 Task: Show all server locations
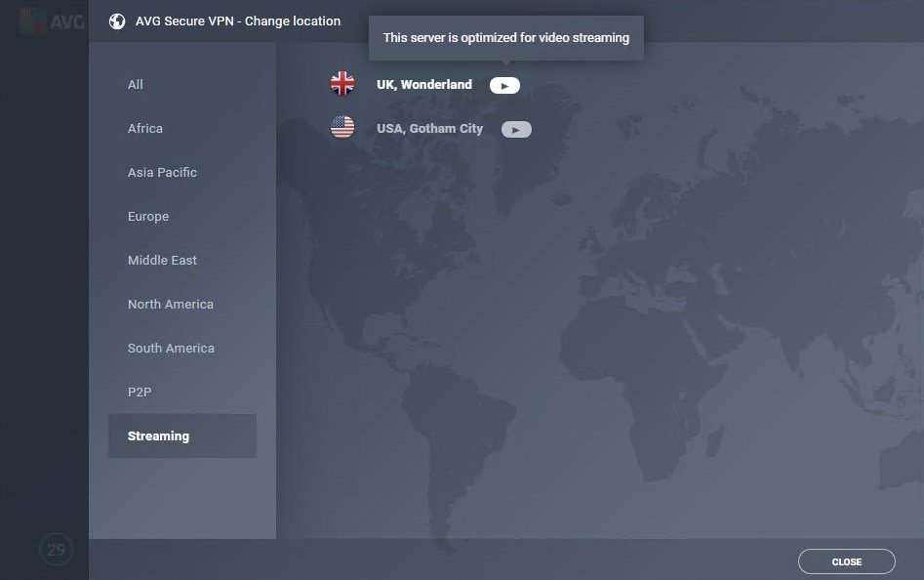click(x=136, y=84)
